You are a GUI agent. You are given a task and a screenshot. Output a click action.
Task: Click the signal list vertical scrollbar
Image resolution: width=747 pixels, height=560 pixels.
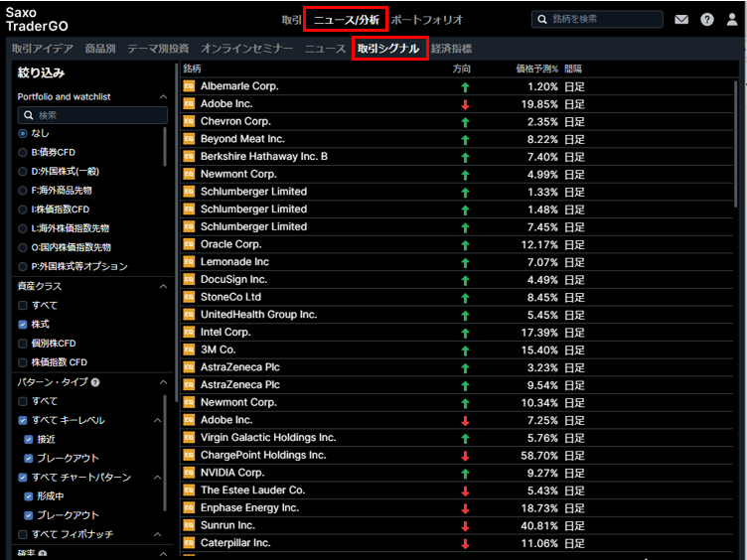pyautogui.click(x=735, y=143)
